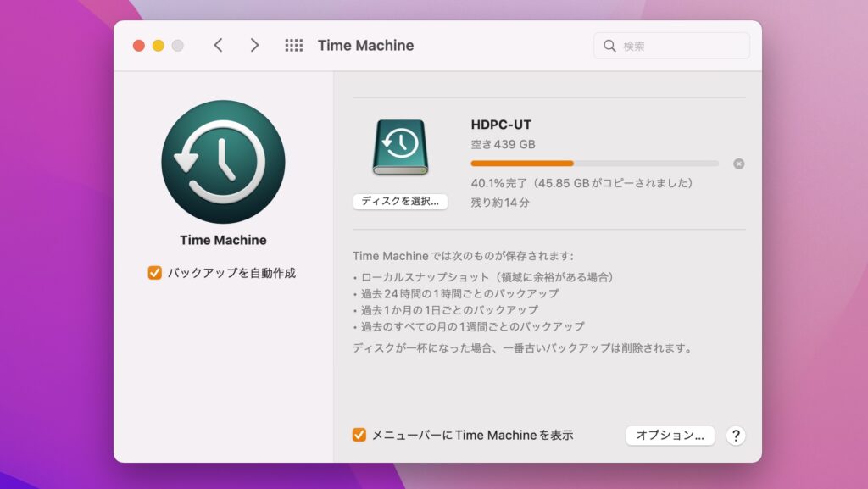The height and width of the screenshot is (489, 868).
Task: Close the window with the red button
Action: point(139,46)
